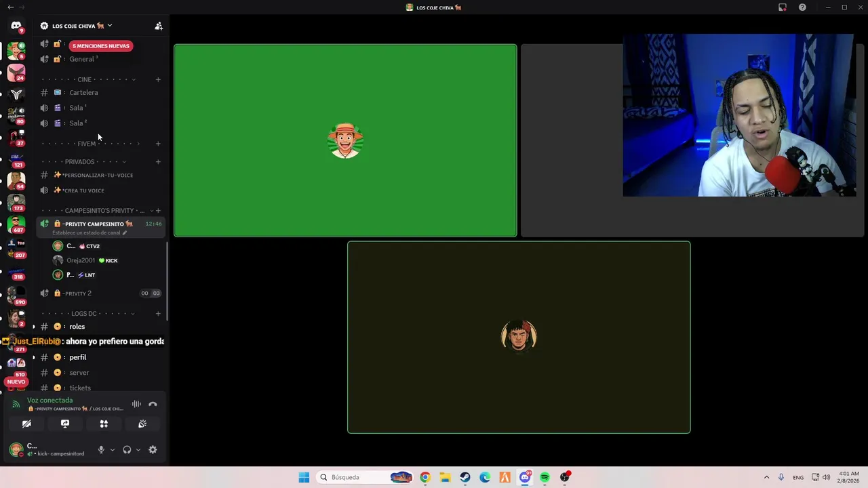
Task: Go back with the title bar arrow
Action: pos(10,7)
